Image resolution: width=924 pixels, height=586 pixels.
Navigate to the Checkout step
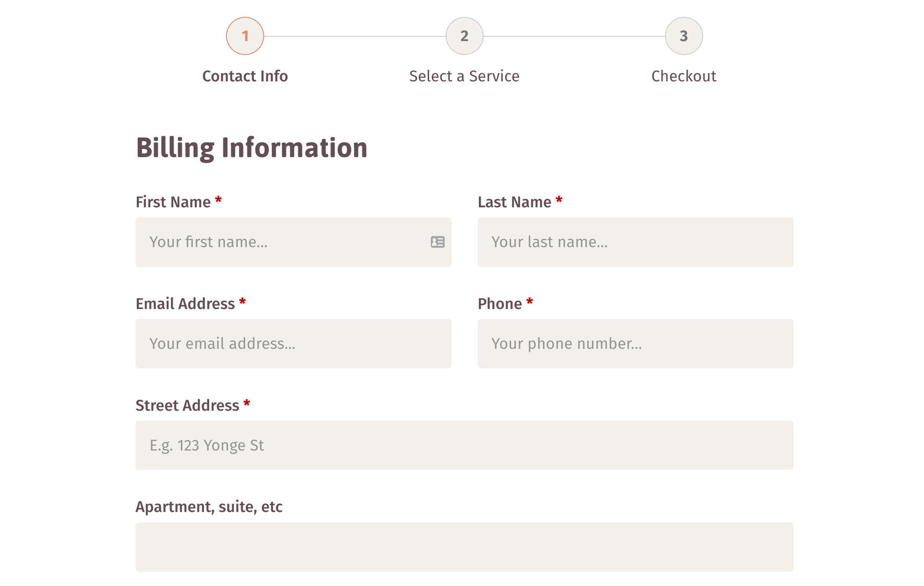coord(683,76)
